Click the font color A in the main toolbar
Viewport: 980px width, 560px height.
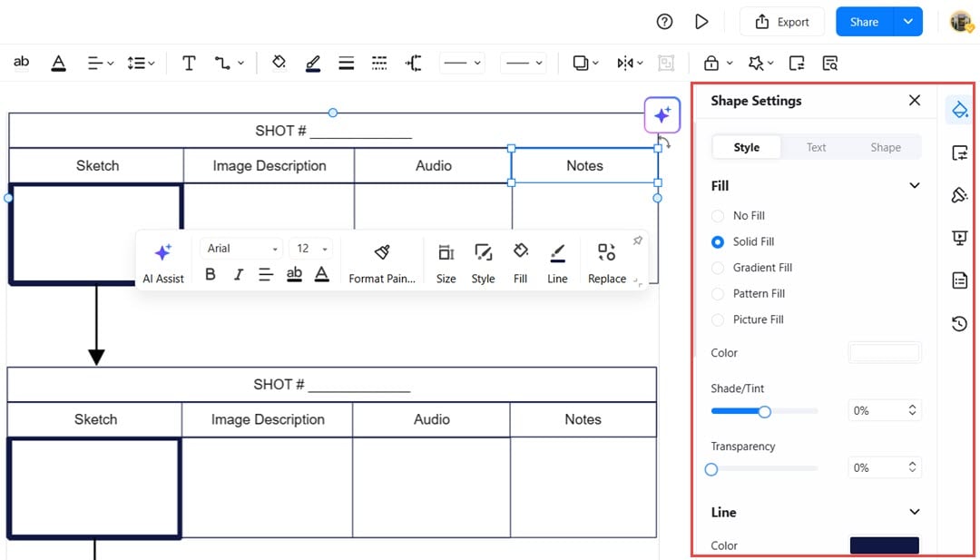pyautogui.click(x=58, y=63)
